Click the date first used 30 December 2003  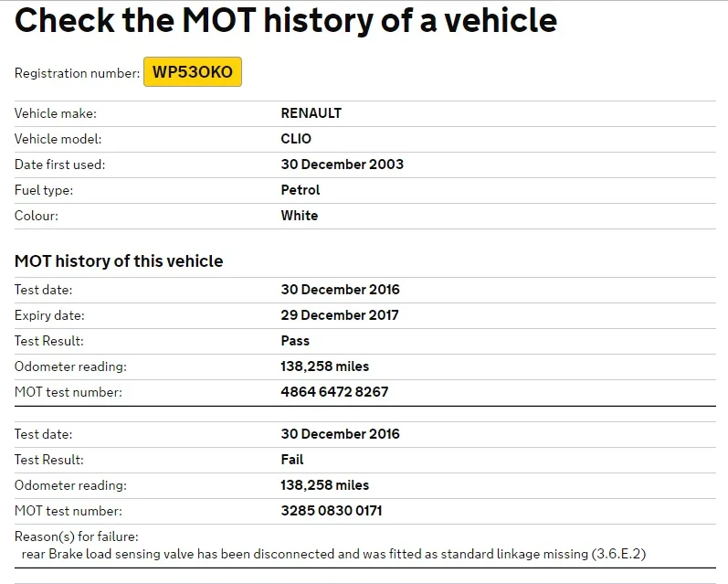[x=343, y=165]
